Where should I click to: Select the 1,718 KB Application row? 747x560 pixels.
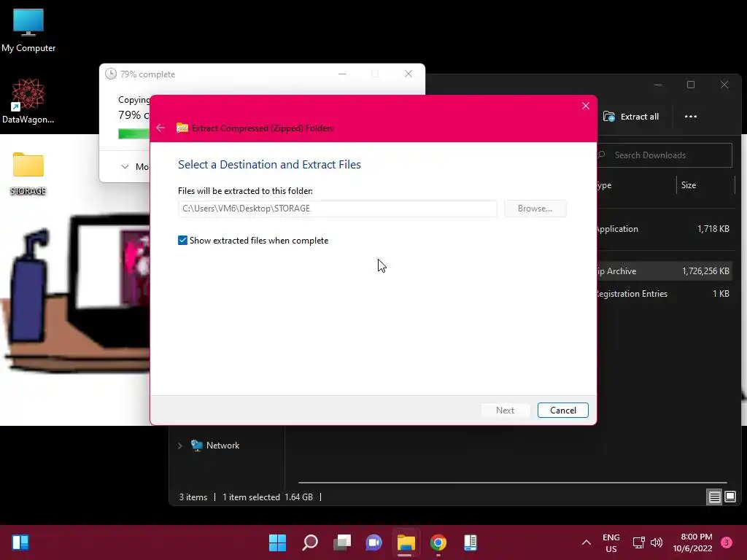pyautogui.click(x=665, y=229)
